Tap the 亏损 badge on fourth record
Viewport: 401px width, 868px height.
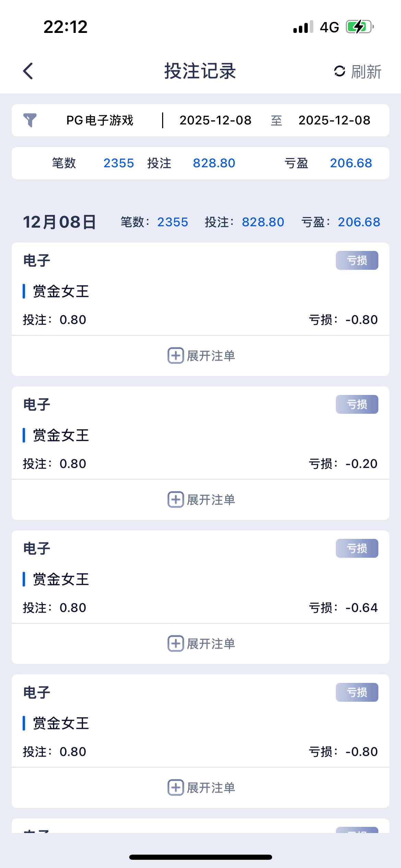click(x=357, y=692)
